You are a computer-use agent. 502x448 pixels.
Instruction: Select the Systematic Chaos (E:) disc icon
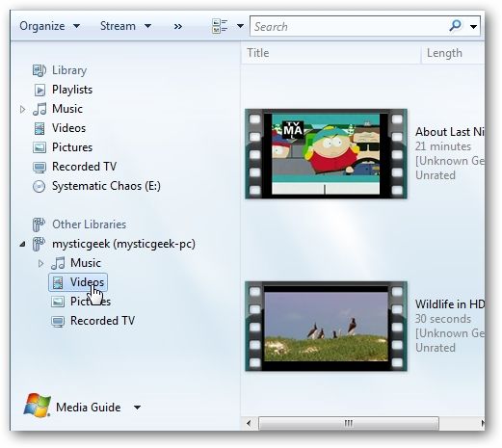click(40, 186)
